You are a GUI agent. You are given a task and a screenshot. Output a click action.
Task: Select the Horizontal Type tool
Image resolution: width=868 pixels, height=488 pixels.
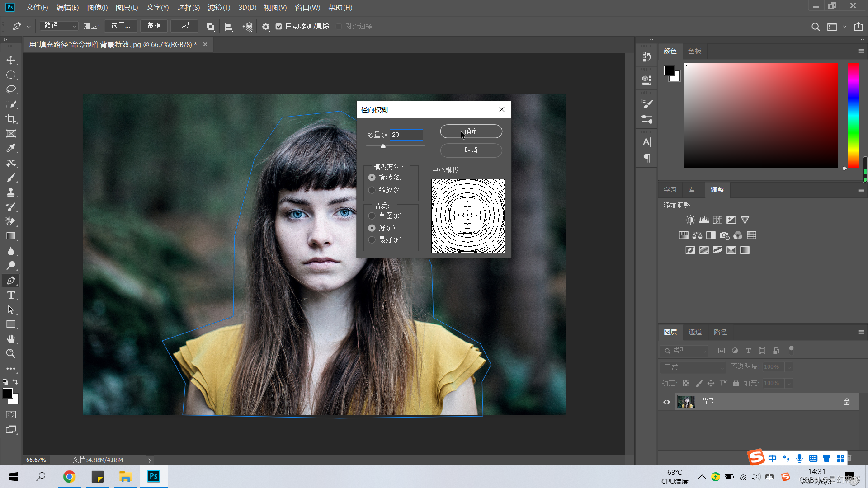(x=11, y=295)
